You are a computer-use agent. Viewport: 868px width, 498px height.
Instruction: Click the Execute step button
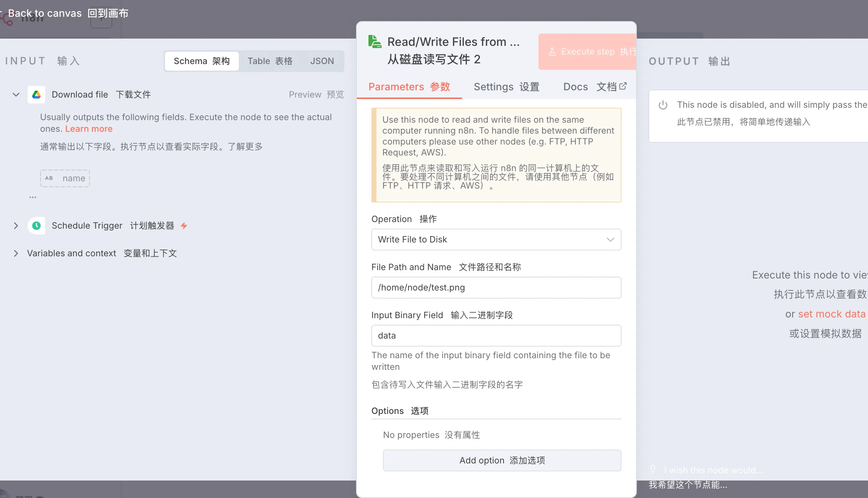click(x=587, y=52)
